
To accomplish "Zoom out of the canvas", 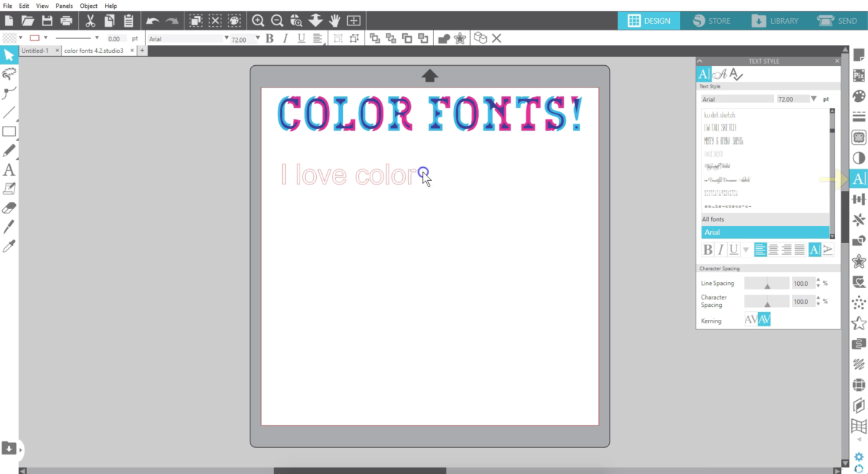I will pyautogui.click(x=277, y=21).
